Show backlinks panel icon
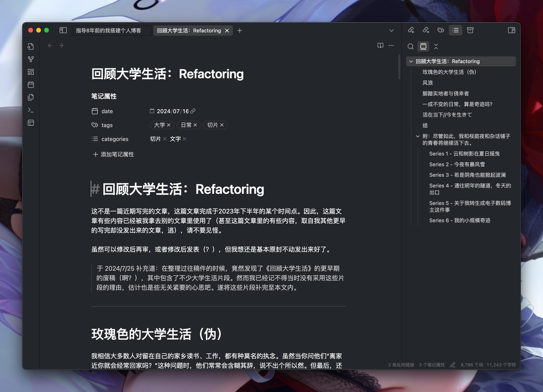Image resolution: width=543 pixels, height=392 pixels. pos(411,30)
